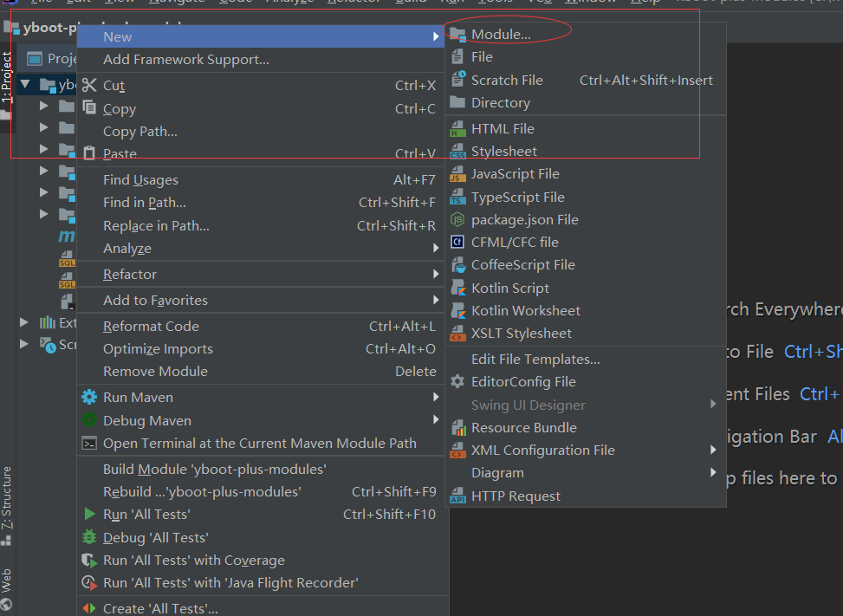Select Optimize Imports entry

pyautogui.click(x=262, y=349)
